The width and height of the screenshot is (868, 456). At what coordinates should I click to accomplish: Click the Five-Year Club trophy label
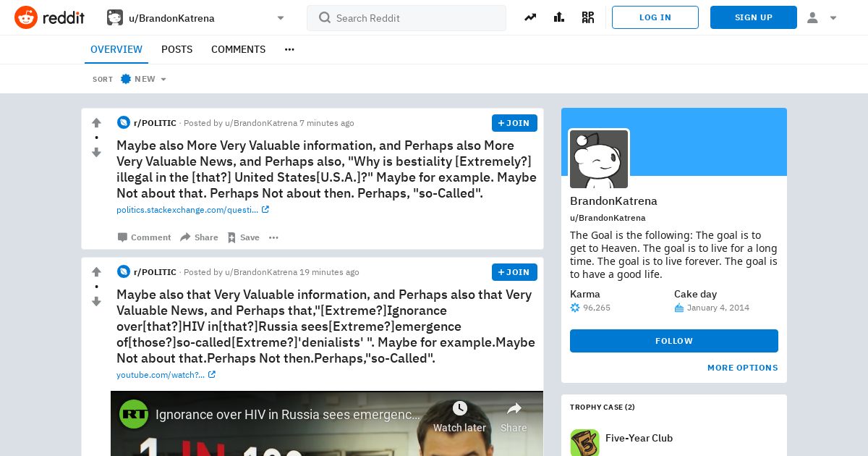[x=639, y=438]
